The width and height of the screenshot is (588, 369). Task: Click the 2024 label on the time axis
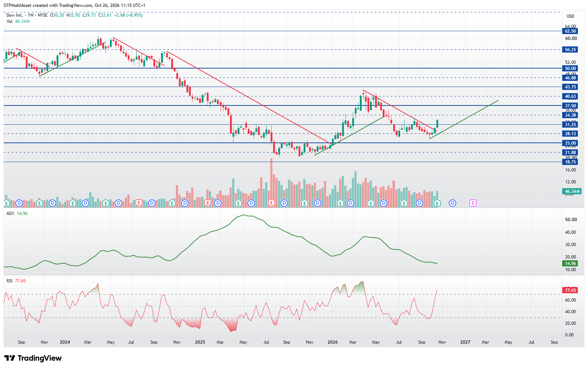pos(65,342)
